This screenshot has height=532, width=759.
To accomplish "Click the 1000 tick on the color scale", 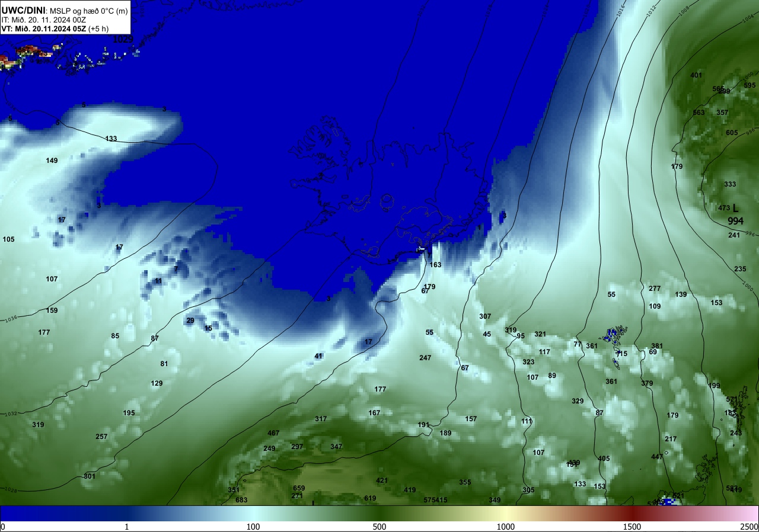I will click(506, 527).
